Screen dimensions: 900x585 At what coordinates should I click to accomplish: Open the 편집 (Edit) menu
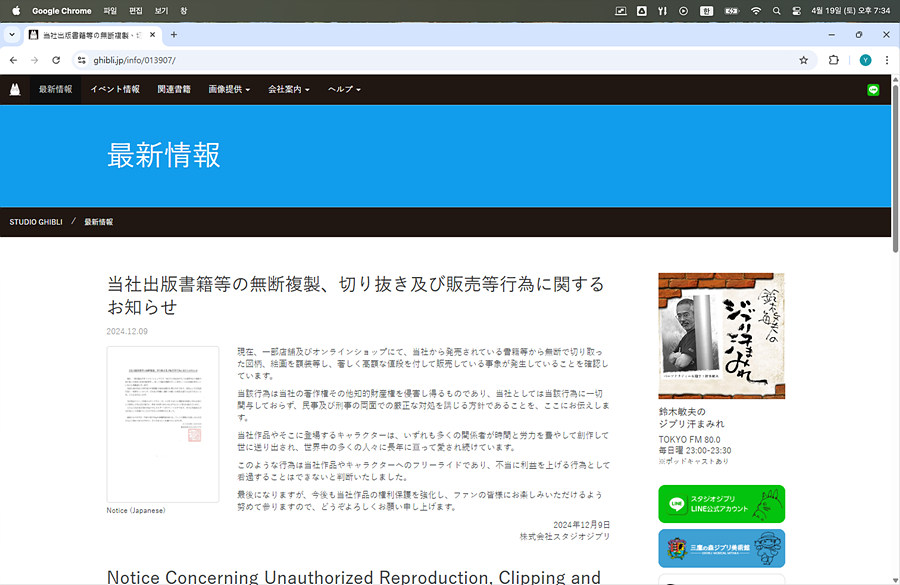point(135,11)
